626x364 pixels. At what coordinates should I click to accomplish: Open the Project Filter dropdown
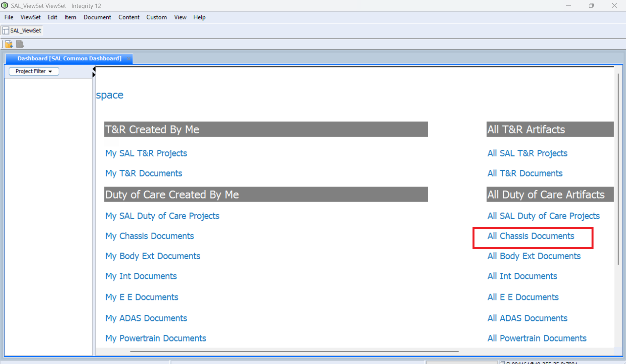(34, 71)
